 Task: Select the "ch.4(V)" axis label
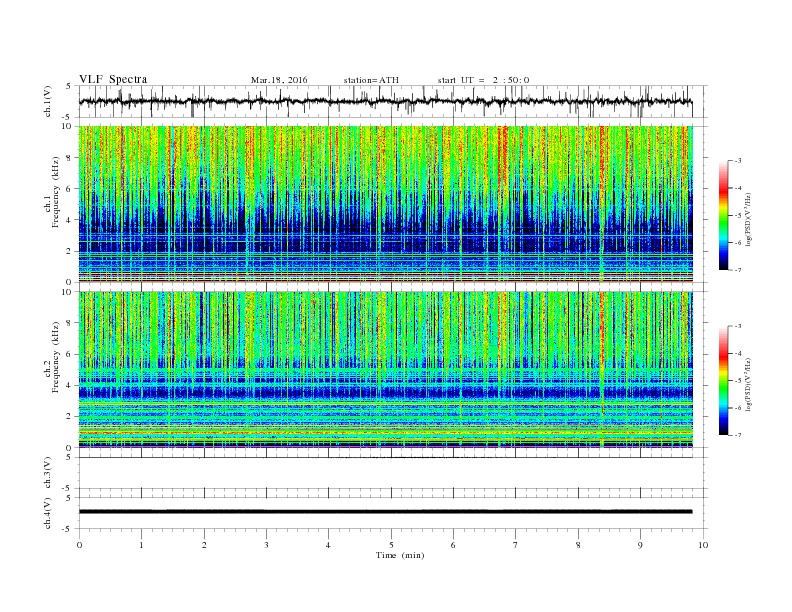pos(48,513)
